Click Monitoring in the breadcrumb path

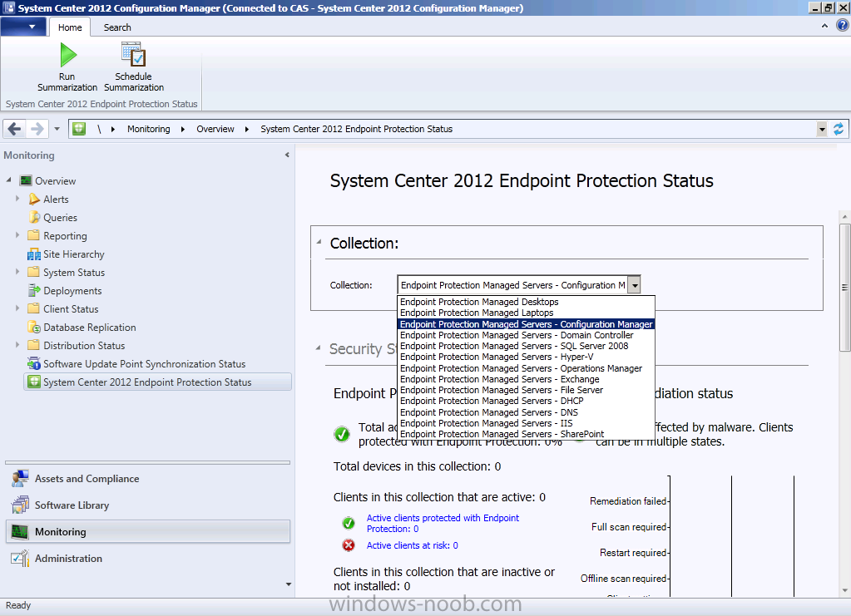pyautogui.click(x=148, y=129)
